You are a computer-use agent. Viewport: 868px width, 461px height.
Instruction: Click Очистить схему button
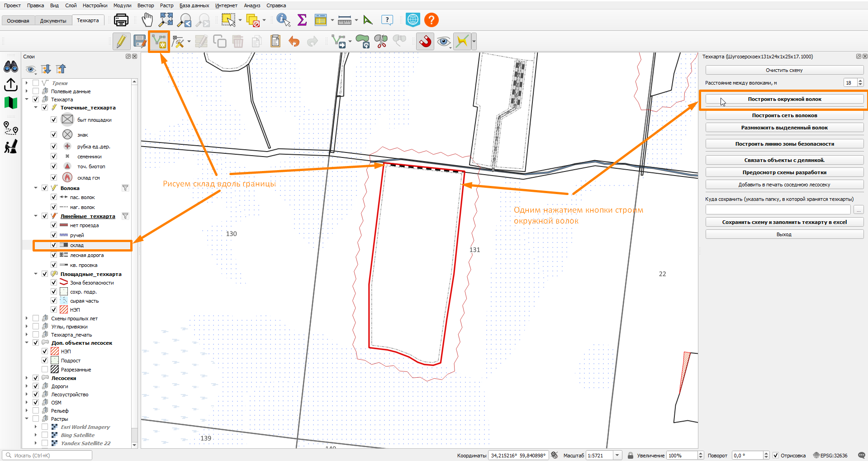click(784, 70)
